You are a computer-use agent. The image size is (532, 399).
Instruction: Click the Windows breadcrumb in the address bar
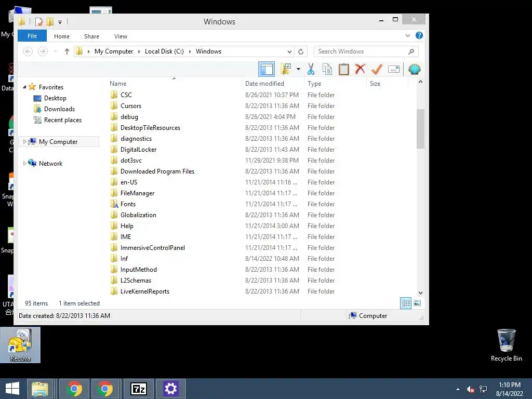[208, 51]
